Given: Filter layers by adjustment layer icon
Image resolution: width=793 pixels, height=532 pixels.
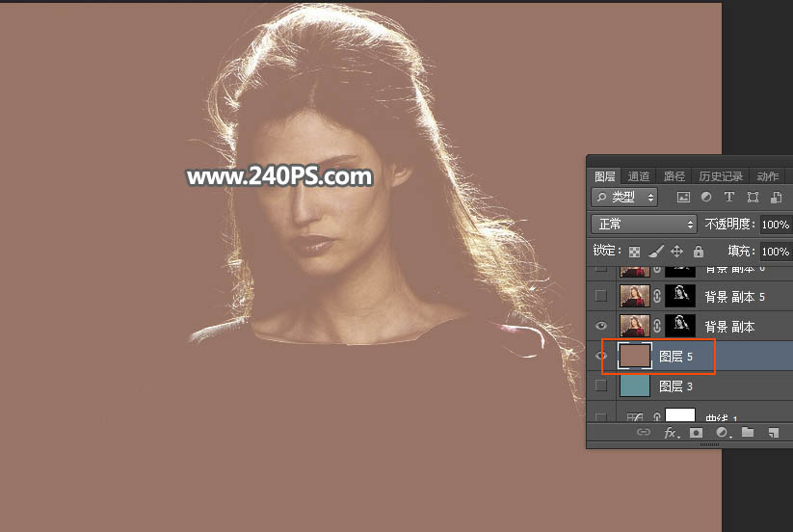Looking at the screenshot, I should tap(706, 198).
